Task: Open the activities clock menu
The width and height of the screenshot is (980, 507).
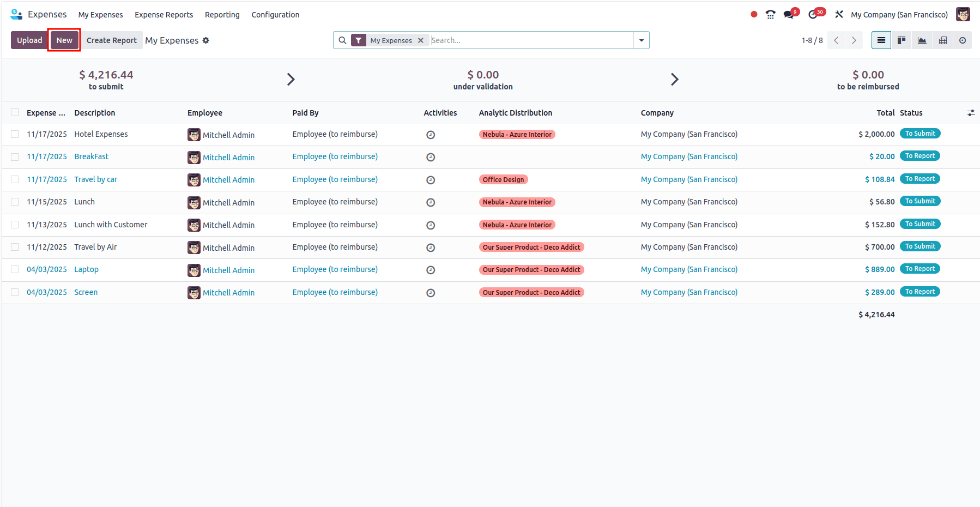Action: (x=813, y=14)
